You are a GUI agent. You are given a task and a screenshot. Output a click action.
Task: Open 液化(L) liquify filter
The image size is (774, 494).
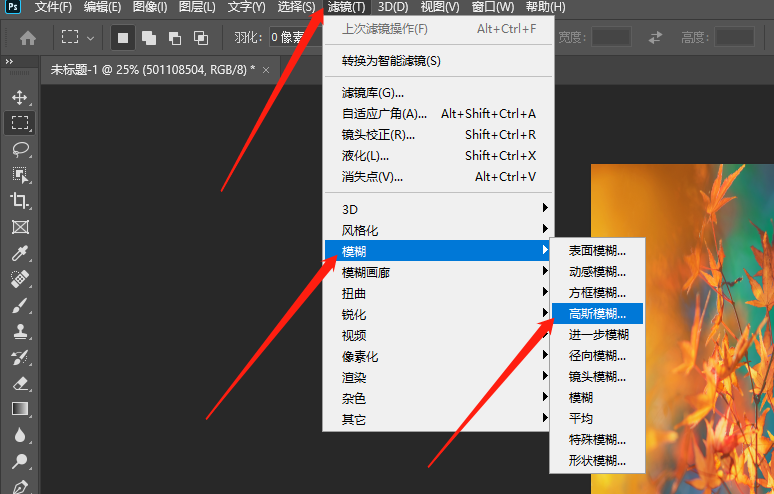[438, 155]
